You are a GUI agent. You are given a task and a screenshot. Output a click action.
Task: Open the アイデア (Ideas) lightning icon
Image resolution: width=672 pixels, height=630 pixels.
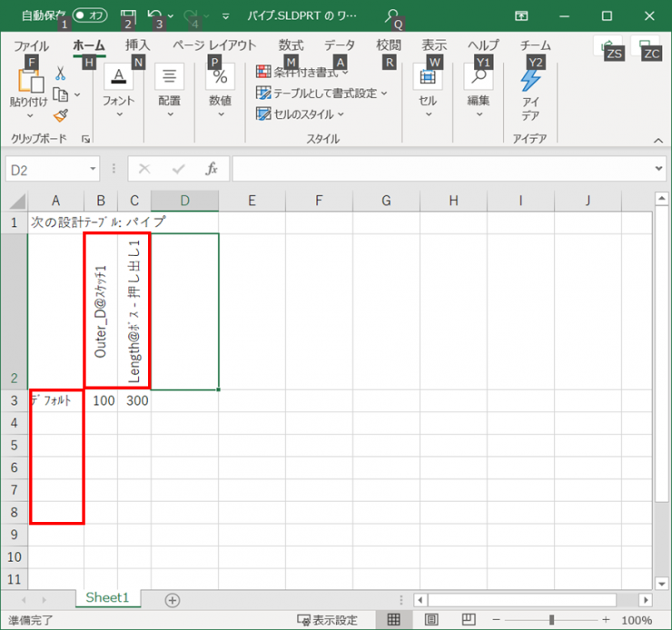(x=530, y=80)
